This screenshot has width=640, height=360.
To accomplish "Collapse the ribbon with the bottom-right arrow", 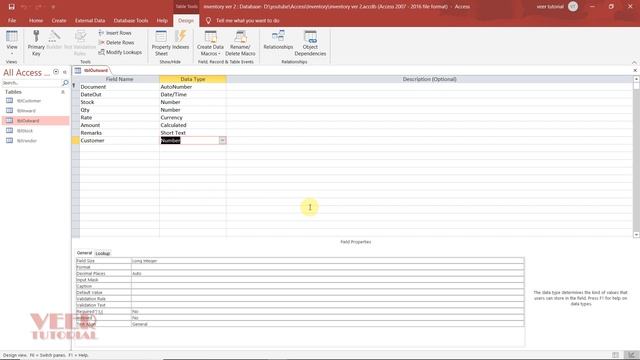I will tap(634, 62).
